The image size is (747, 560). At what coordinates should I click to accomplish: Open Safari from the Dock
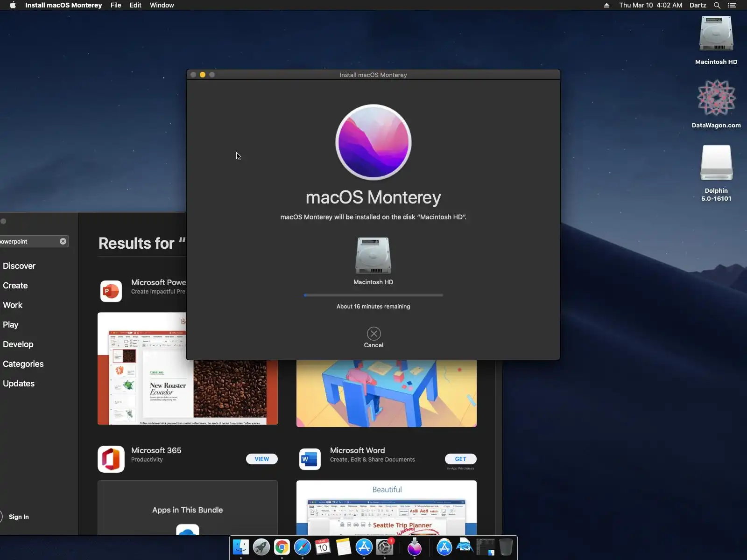coord(303,547)
